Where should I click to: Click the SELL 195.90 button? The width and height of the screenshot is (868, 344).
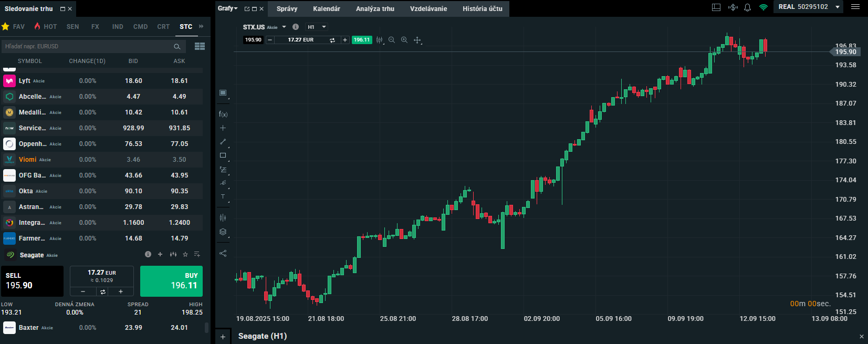coord(32,281)
